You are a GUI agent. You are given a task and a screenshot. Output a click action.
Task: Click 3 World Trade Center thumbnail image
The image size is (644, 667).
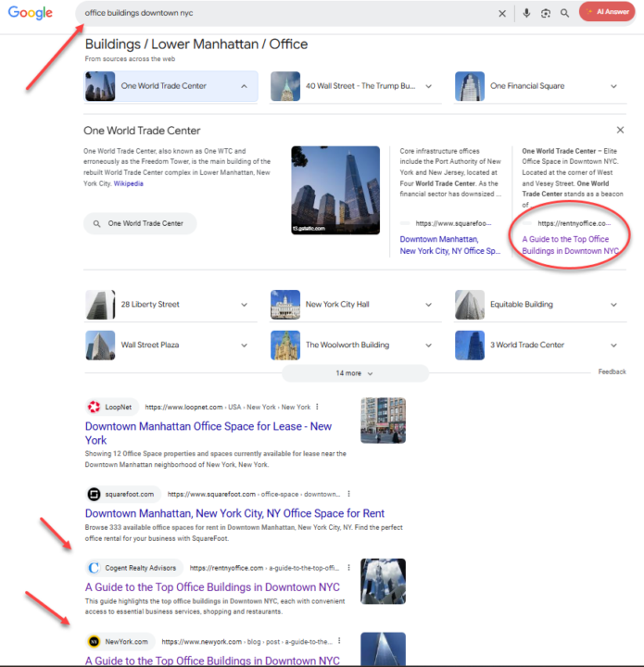click(470, 345)
